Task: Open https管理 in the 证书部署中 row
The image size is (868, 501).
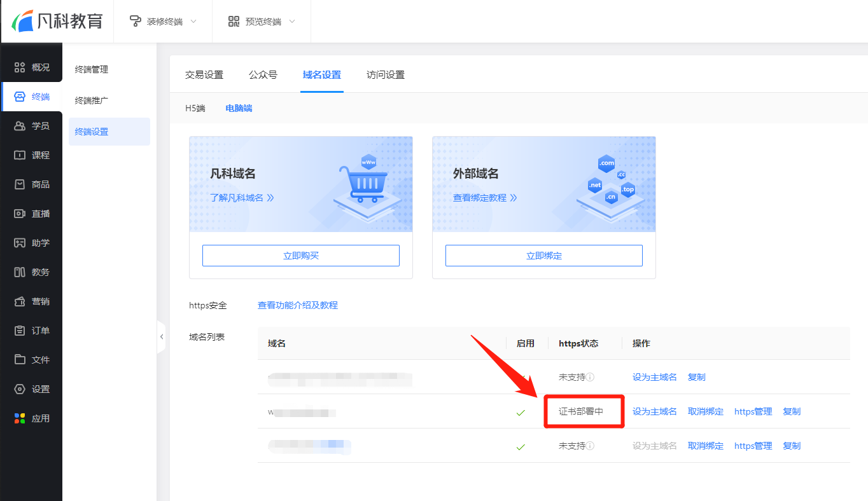Action: pos(753,411)
